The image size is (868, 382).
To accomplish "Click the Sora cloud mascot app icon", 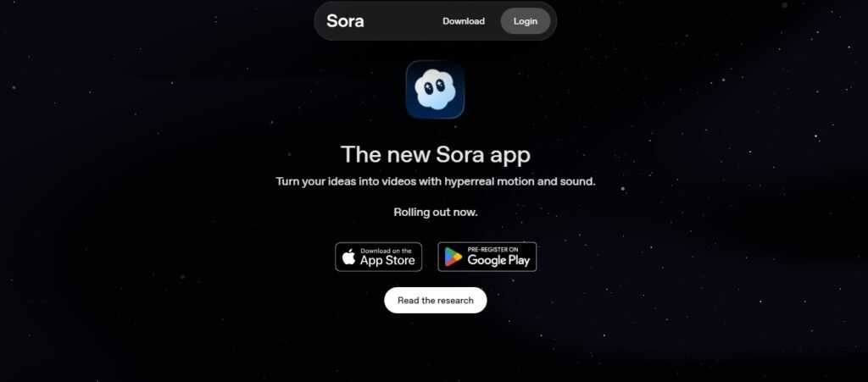I will coord(435,90).
